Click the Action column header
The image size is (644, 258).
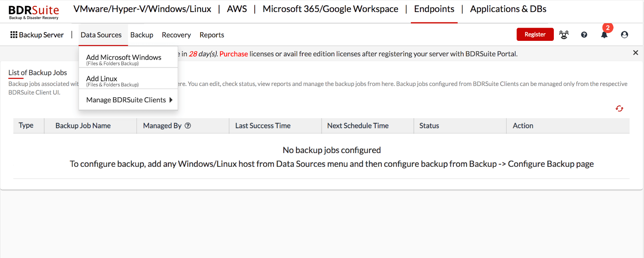[523, 126]
